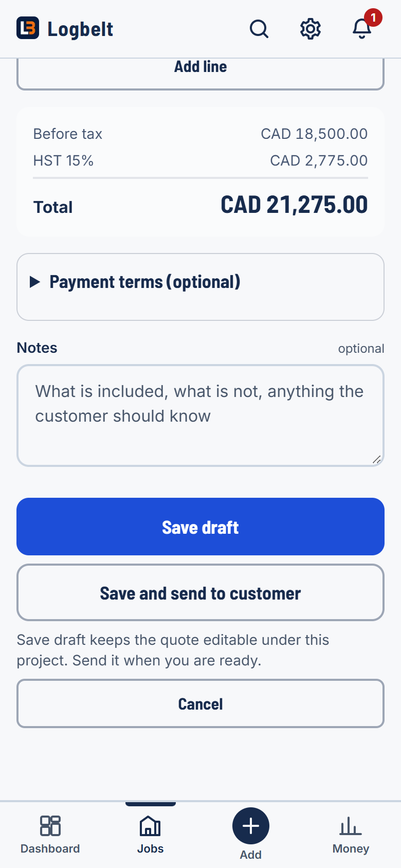Switch to the Dashboard tab label
The width and height of the screenshot is (401, 868).
50,848
